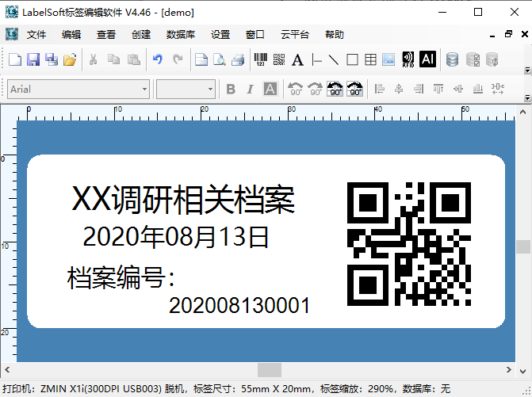Print the label
The width and height of the screenshot is (532, 397).
click(x=238, y=59)
